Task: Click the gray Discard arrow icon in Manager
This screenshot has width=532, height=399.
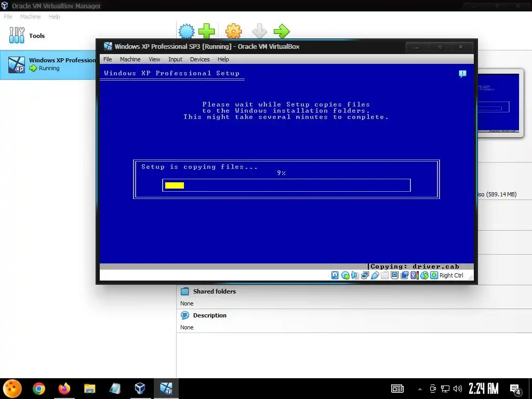Action: click(x=260, y=32)
